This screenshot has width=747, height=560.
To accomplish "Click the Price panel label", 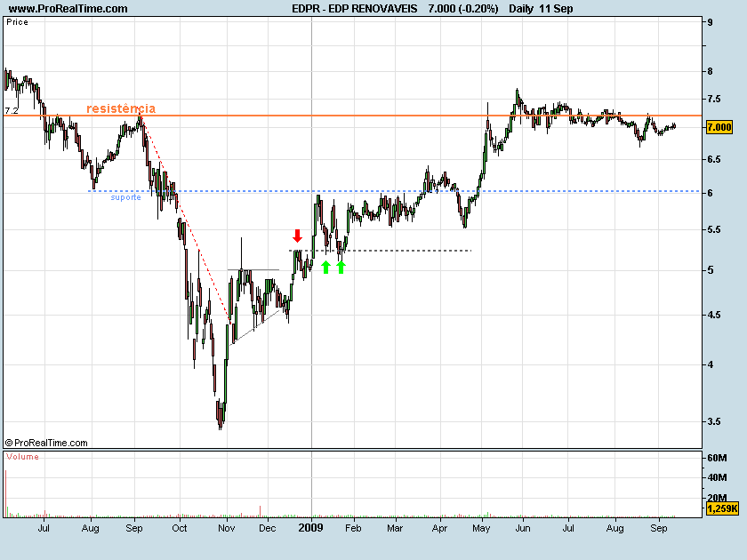I will (x=17, y=22).
